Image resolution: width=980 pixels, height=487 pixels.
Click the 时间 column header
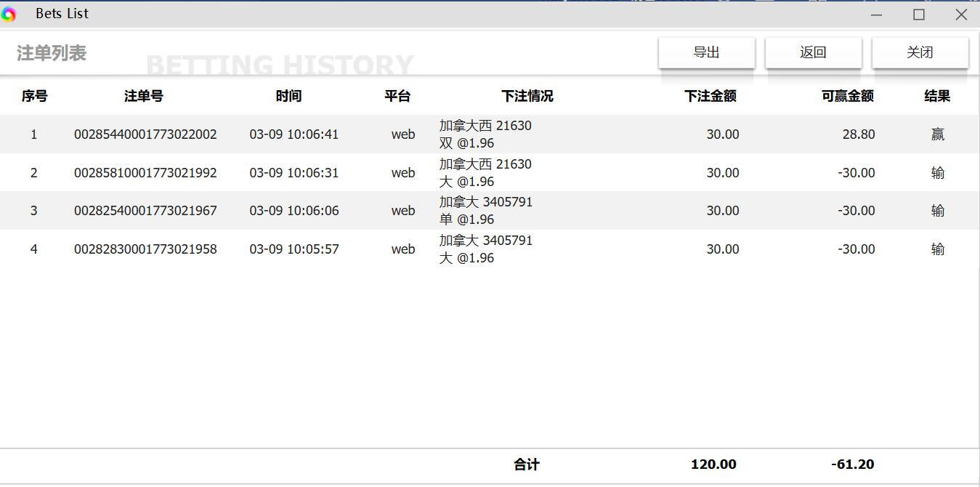click(288, 96)
